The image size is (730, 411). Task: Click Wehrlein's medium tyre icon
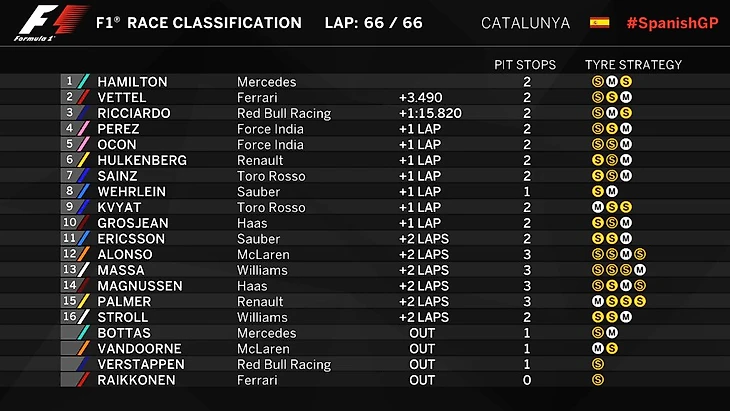point(612,191)
